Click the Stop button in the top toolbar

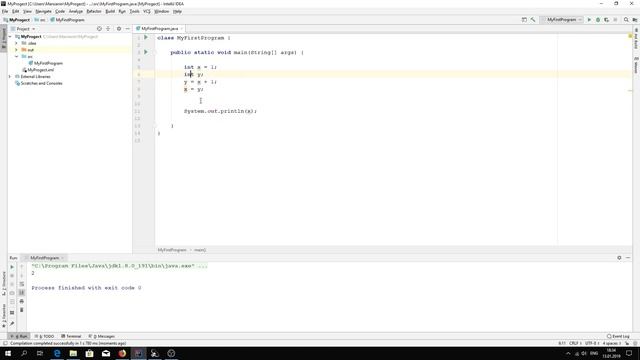tap(615, 20)
